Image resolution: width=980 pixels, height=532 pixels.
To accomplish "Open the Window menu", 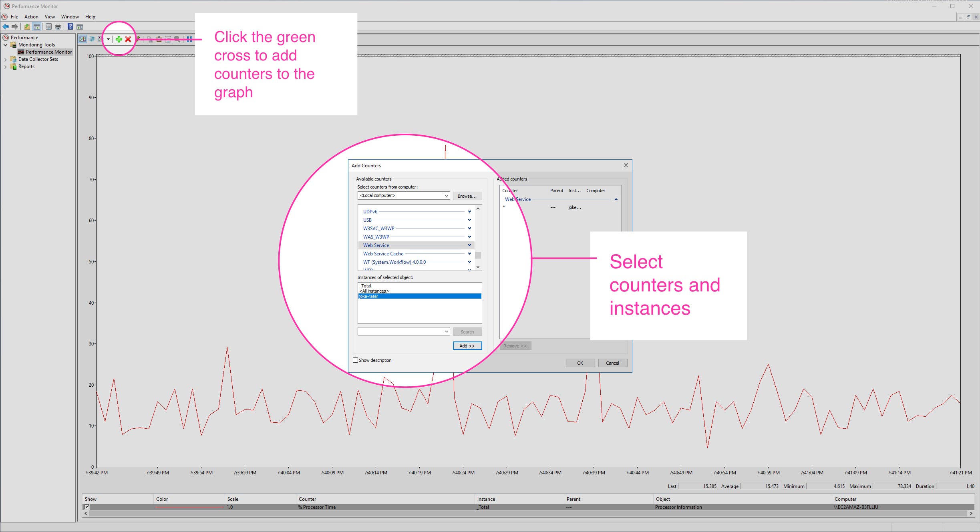I will click(x=70, y=17).
